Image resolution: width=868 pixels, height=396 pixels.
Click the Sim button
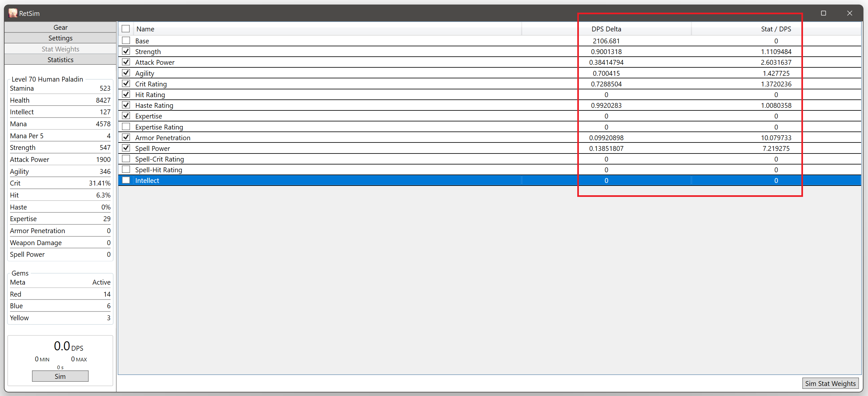(x=60, y=376)
